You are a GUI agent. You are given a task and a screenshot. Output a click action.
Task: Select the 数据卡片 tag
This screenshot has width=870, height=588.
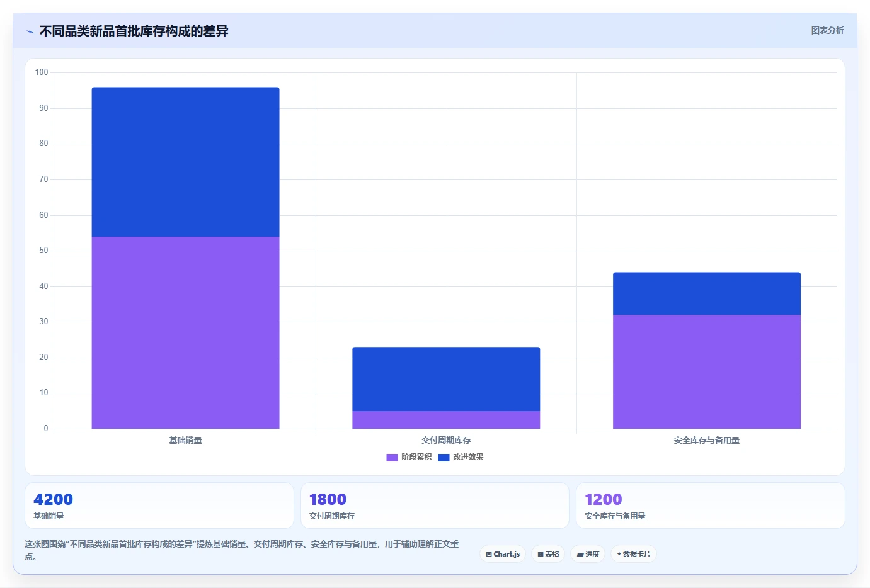[x=634, y=554]
